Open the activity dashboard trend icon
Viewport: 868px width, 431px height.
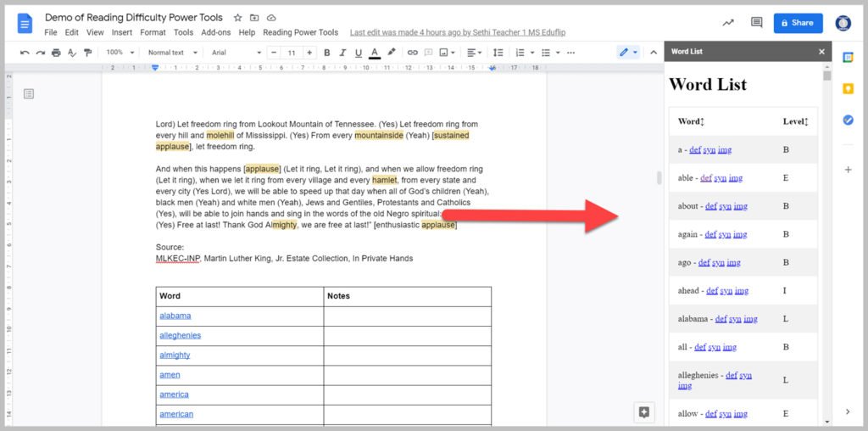click(728, 23)
